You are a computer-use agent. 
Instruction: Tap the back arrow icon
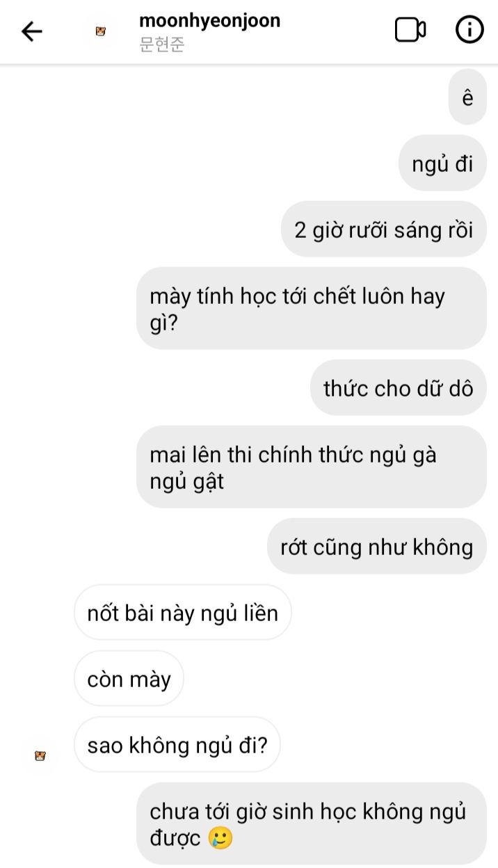pos(32,31)
